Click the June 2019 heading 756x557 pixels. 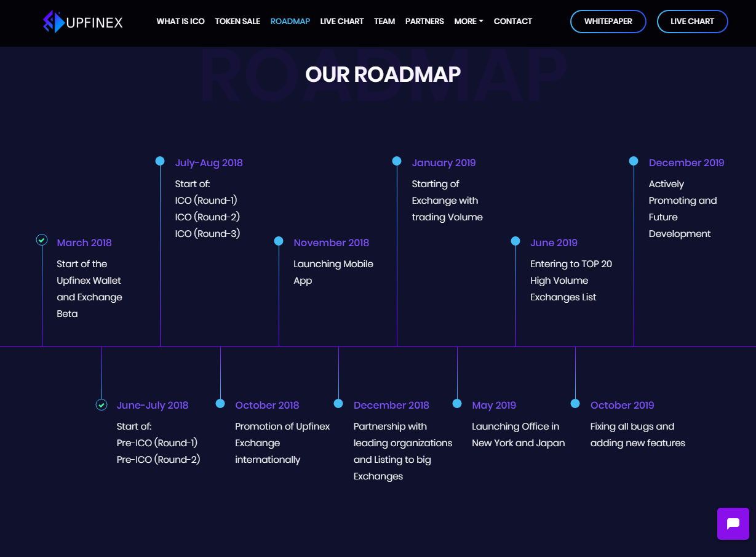pos(554,242)
